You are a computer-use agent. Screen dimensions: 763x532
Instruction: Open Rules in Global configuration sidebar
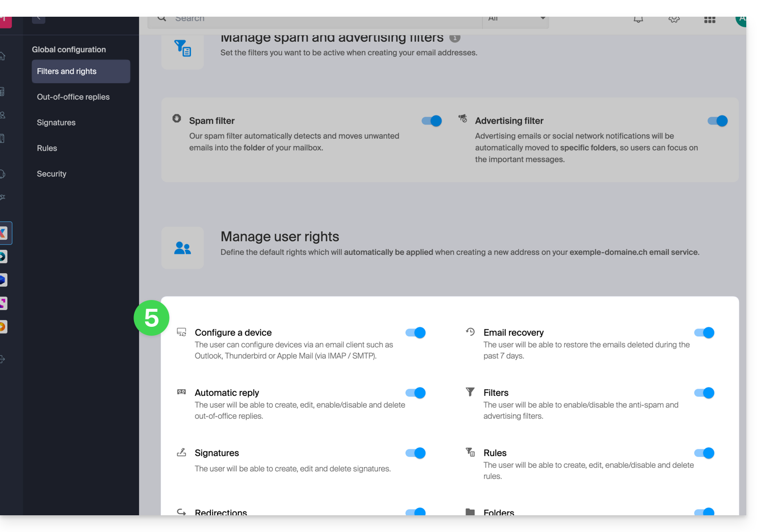coord(47,148)
